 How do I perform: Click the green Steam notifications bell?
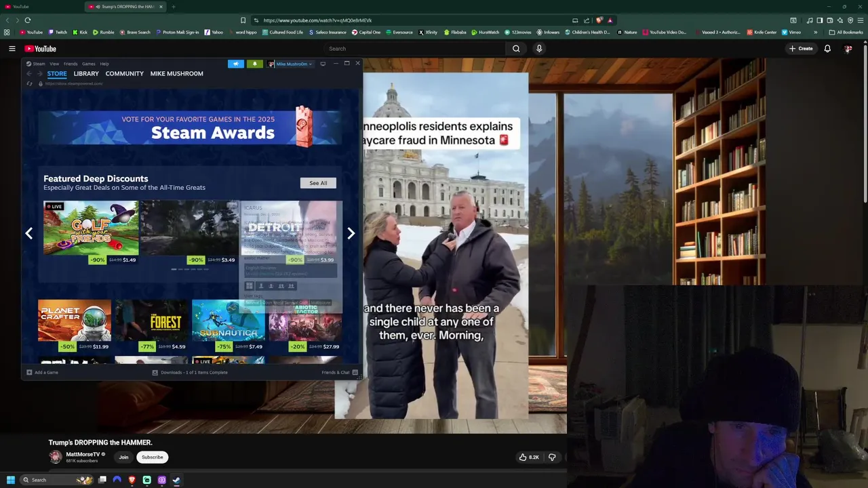coord(255,64)
